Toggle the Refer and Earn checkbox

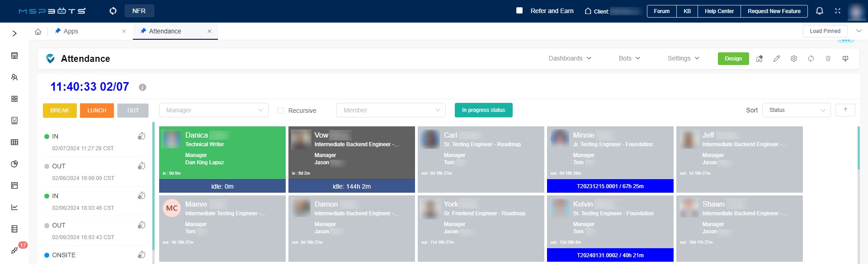(519, 10)
